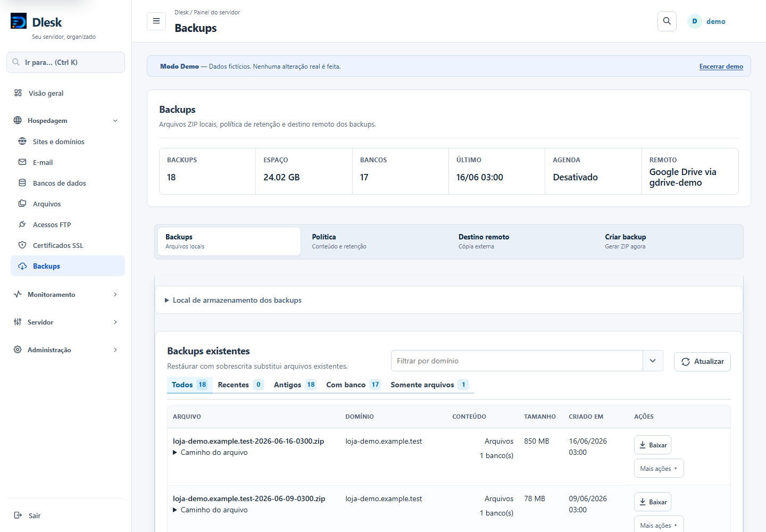766x532 pixels.
Task: Select the Recentes filter tab
Action: tap(240, 385)
